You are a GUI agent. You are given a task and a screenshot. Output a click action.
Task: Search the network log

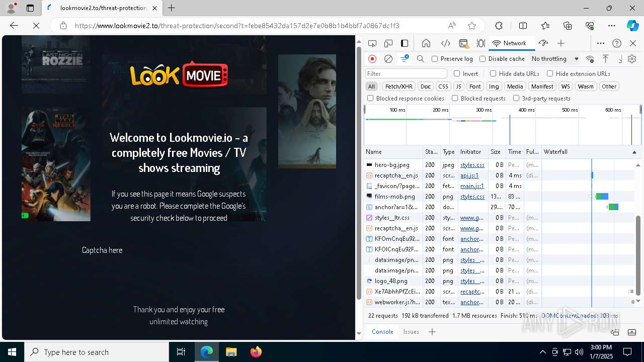click(x=421, y=59)
